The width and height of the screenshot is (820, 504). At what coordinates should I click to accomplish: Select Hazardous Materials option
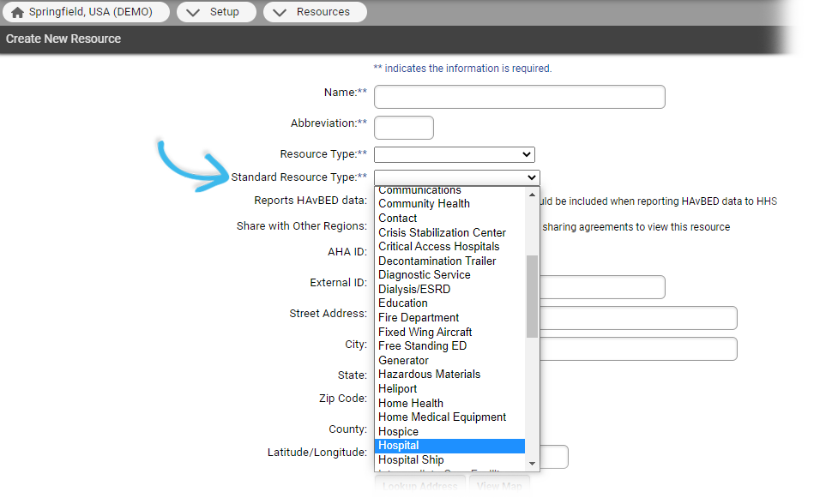click(429, 374)
